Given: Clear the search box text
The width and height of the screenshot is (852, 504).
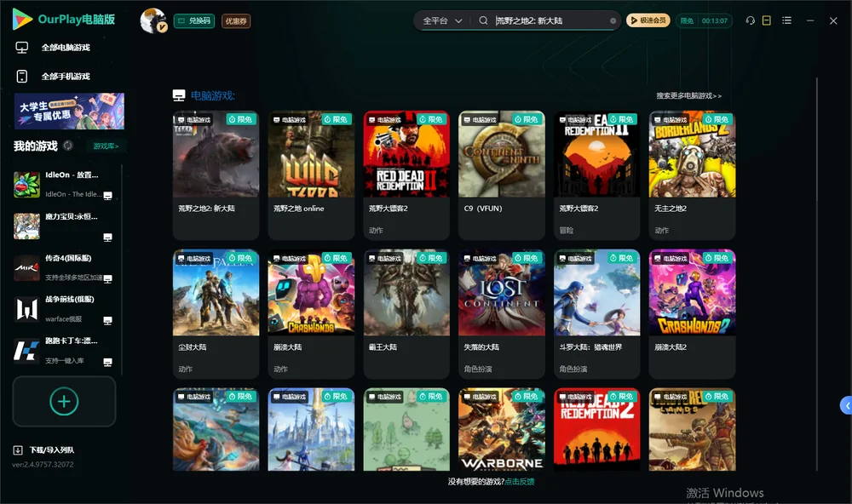Looking at the screenshot, I should click(x=613, y=21).
